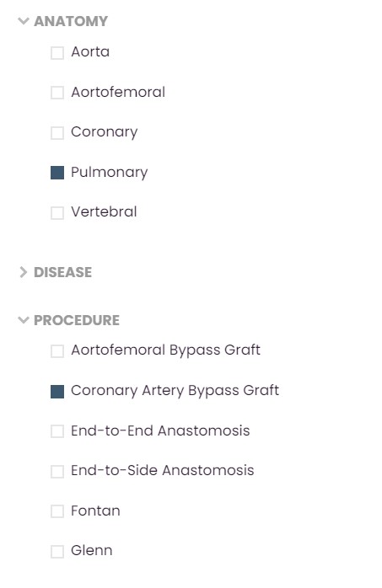Viewport: 382px width, 588px height.
Task: Expand the DISEASE section chevron
Action: (24, 272)
